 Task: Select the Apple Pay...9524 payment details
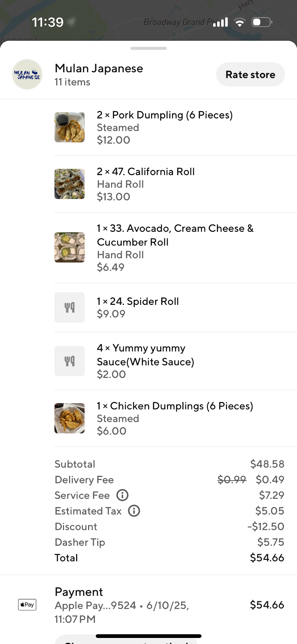point(122,612)
